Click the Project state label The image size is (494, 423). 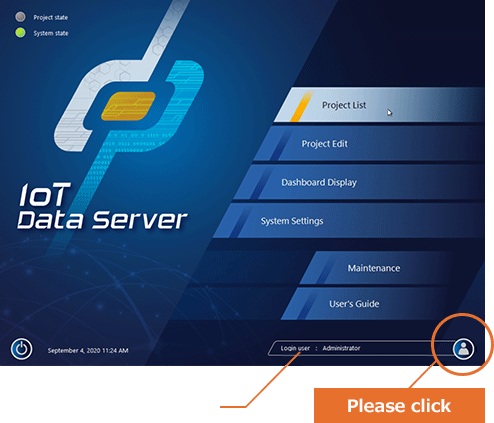click(x=51, y=17)
